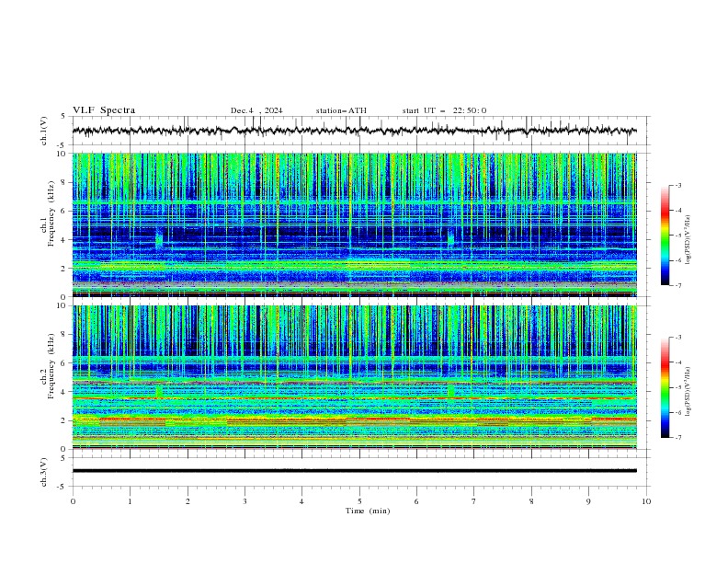The height and width of the screenshot is (563, 728).
Task: Click the "5" tick on the Time axis
Action: 359,501
